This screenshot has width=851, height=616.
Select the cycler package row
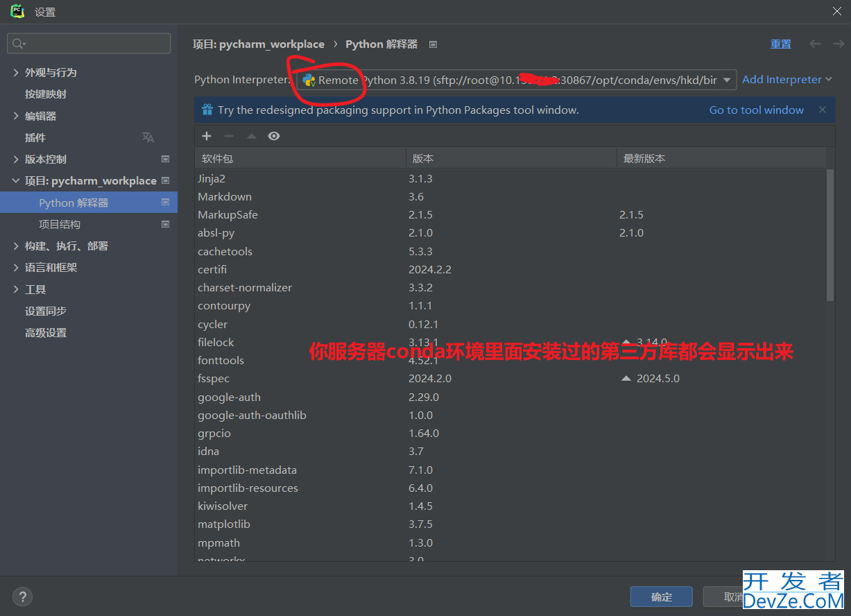pos(510,324)
